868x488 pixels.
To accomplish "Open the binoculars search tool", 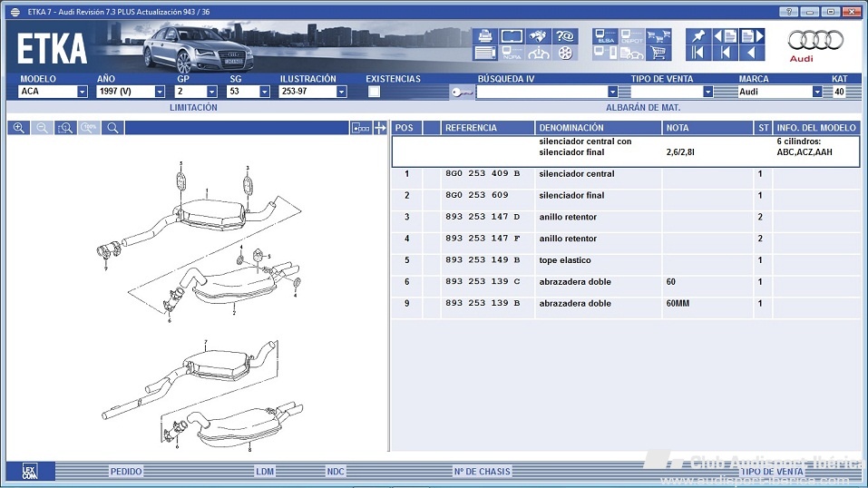I will [538, 36].
